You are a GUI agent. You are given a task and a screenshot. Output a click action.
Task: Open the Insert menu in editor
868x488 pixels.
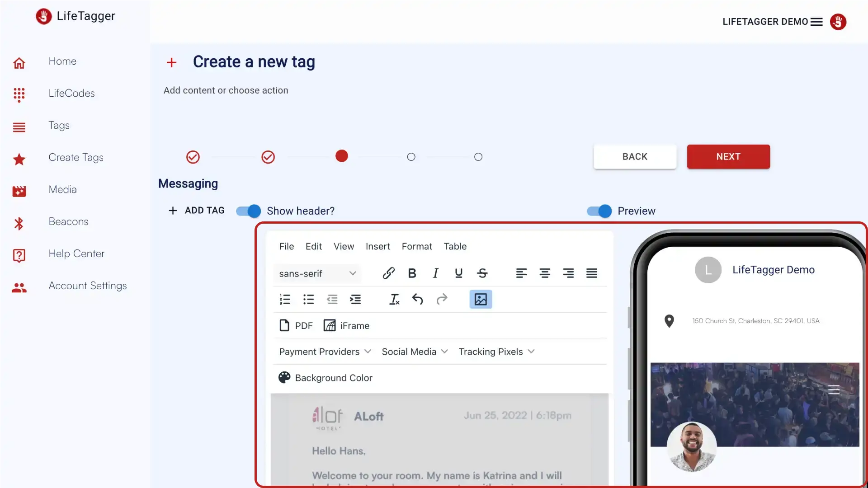click(377, 246)
